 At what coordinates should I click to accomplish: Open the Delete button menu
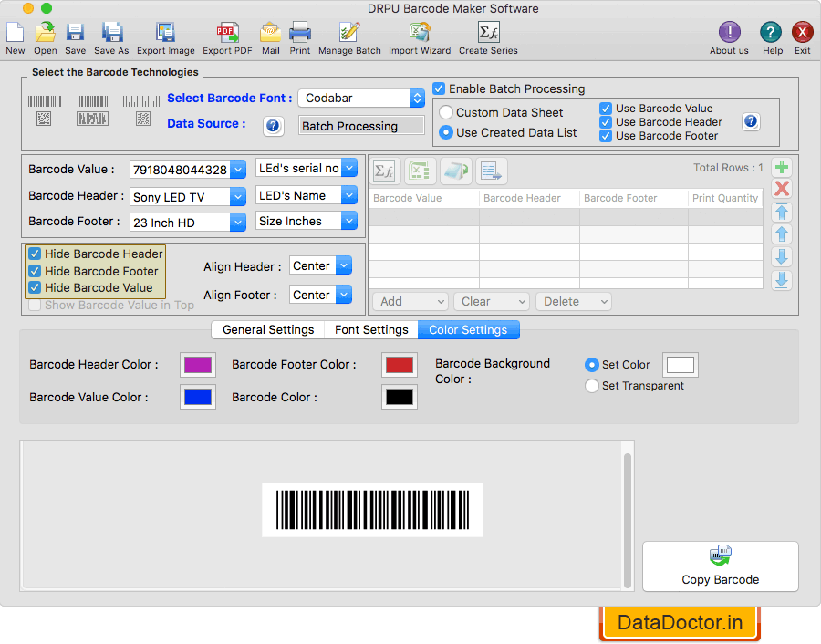click(574, 302)
